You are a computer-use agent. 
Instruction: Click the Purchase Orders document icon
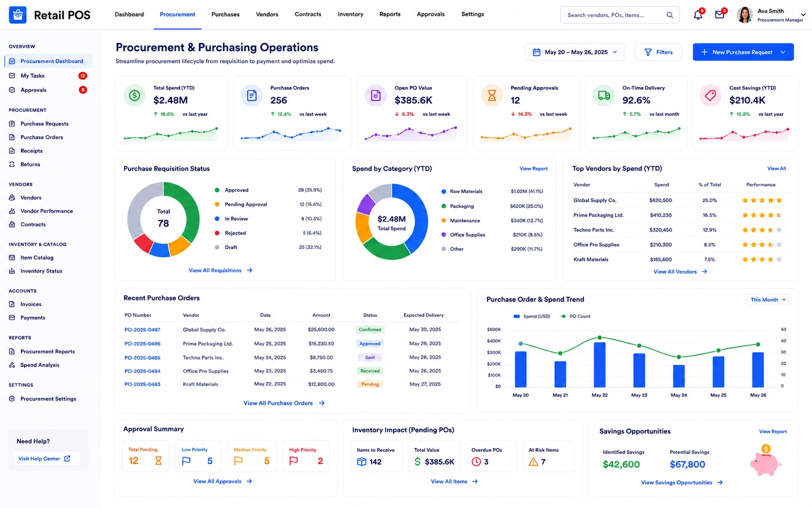pyautogui.click(x=251, y=95)
